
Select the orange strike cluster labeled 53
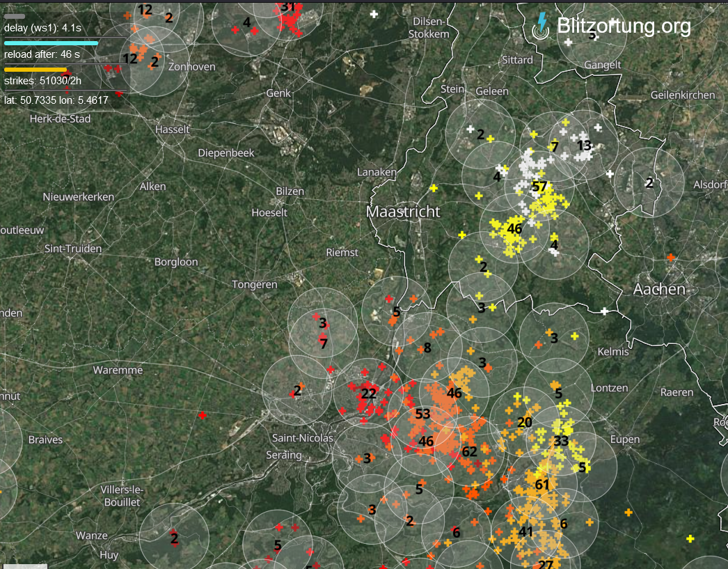click(x=422, y=414)
